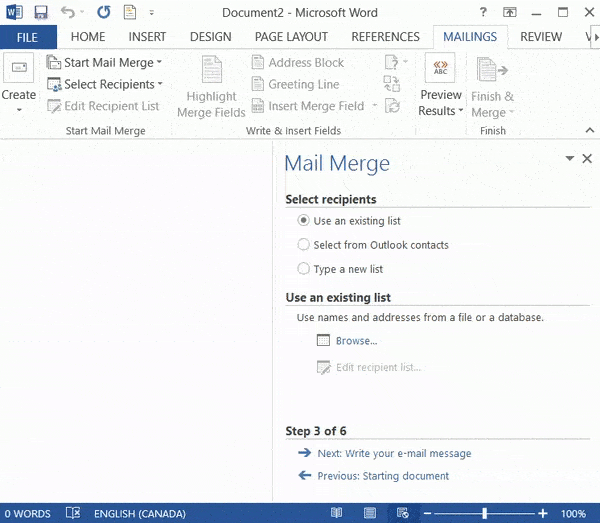Click the Browse table icon
This screenshot has height=523, width=600.
pos(323,340)
